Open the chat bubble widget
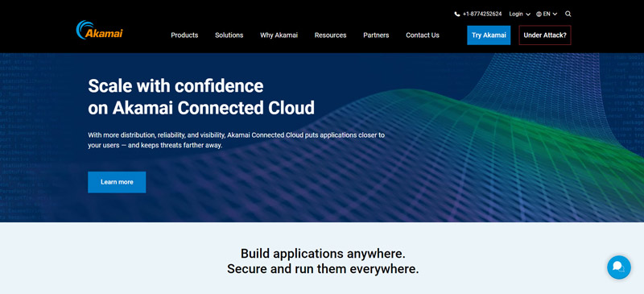The image size is (644, 294). pyautogui.click(x=619, y=267)
